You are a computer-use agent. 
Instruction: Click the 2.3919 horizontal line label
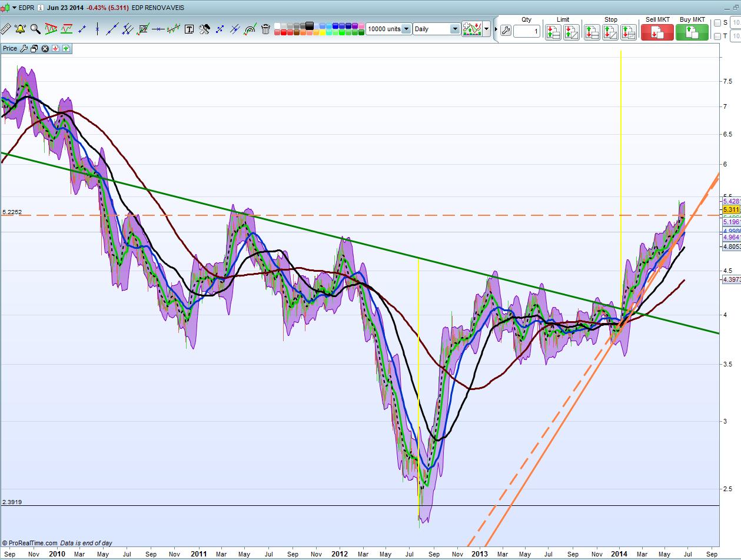(x=12, y=502)
